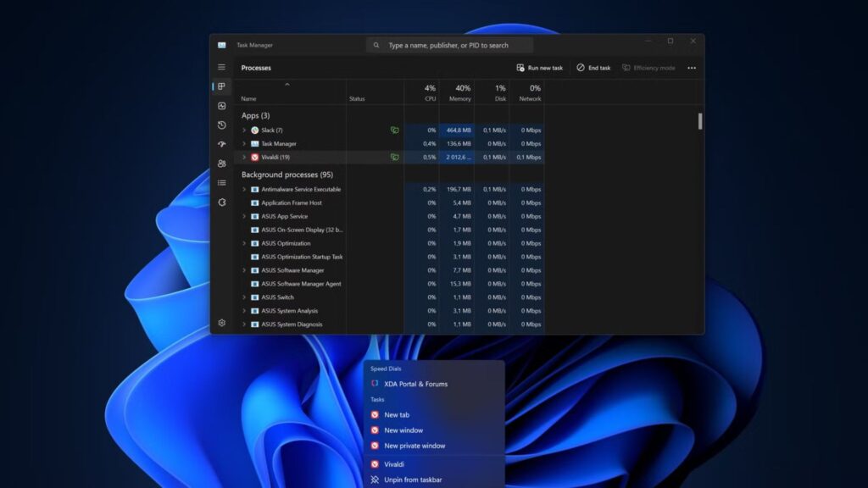868x488 pixels.
Task: Expand the ASUS Software Manager row
Action: pyautogui.click(x=244, y=270)
